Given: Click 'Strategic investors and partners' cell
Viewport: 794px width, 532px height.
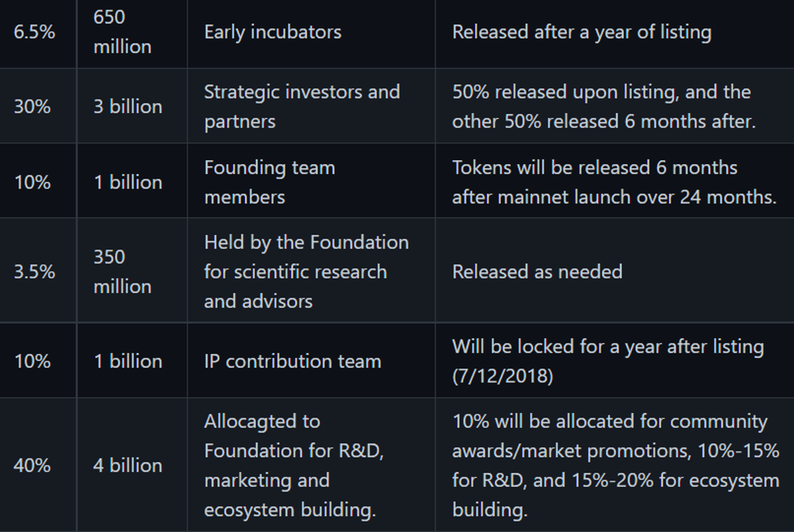Looking at the screenshot, I should pyautogui.click(x=302, y=107).
